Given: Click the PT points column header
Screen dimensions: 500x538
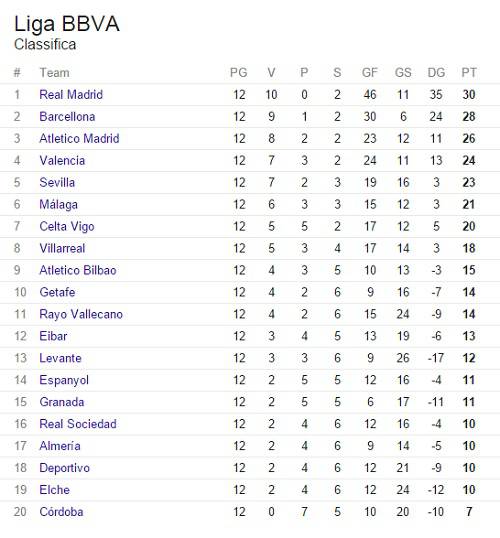Looking at the screenshot, I should [469, 72].
